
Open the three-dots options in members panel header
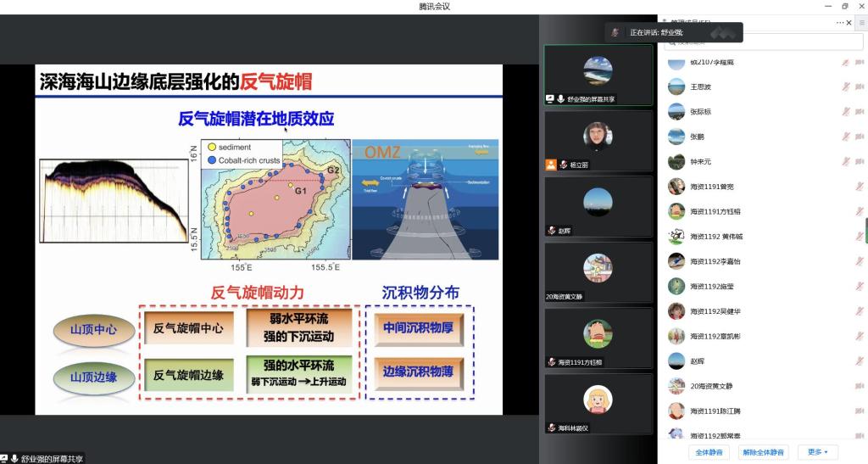[x=840, y=23]
